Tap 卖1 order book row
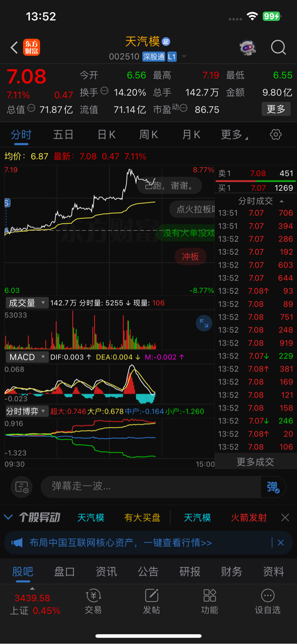 256,173
